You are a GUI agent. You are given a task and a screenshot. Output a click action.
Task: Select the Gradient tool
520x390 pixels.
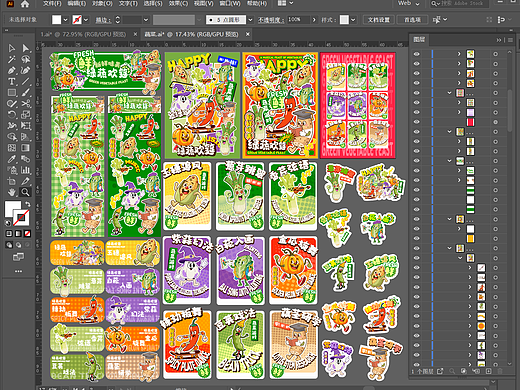[26, 148]
